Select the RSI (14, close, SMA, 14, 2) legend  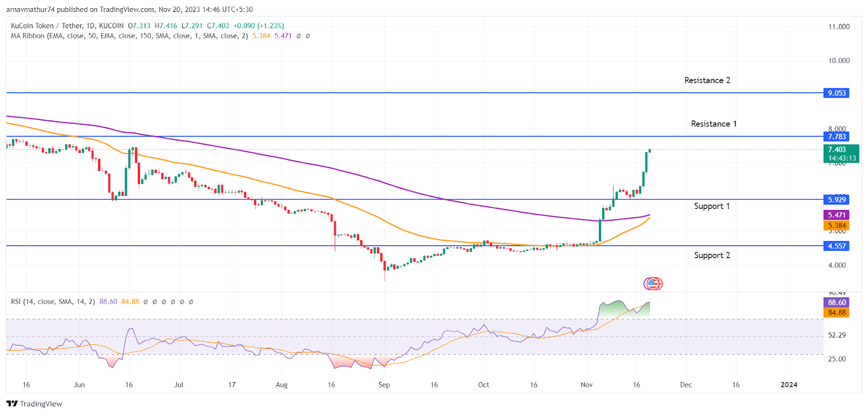point(53,302)
